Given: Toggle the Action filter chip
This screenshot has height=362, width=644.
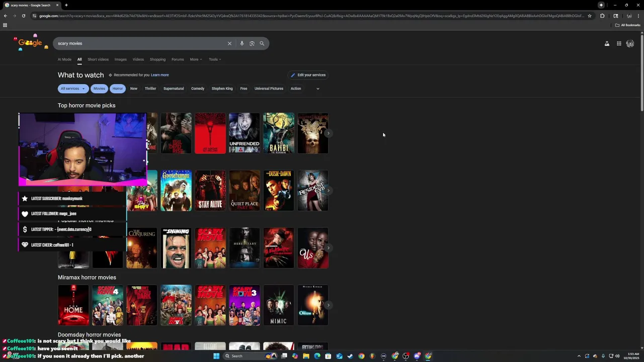Looking at the screenshot, I should [x=296, y=88].
